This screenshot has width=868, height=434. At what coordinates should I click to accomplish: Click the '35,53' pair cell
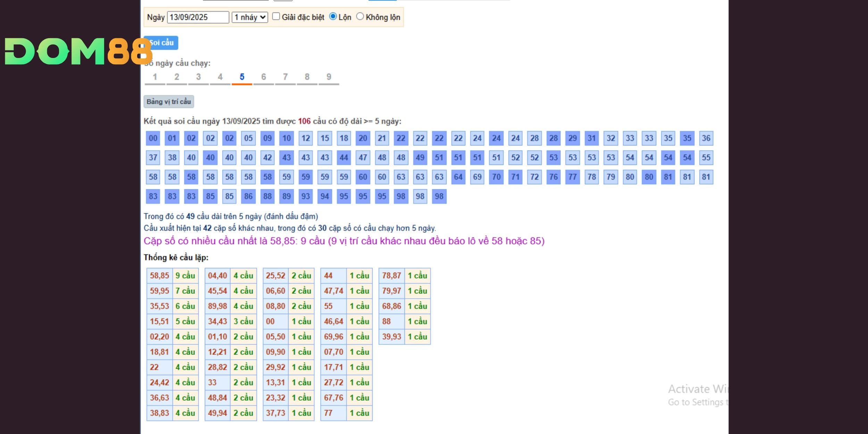160,306
